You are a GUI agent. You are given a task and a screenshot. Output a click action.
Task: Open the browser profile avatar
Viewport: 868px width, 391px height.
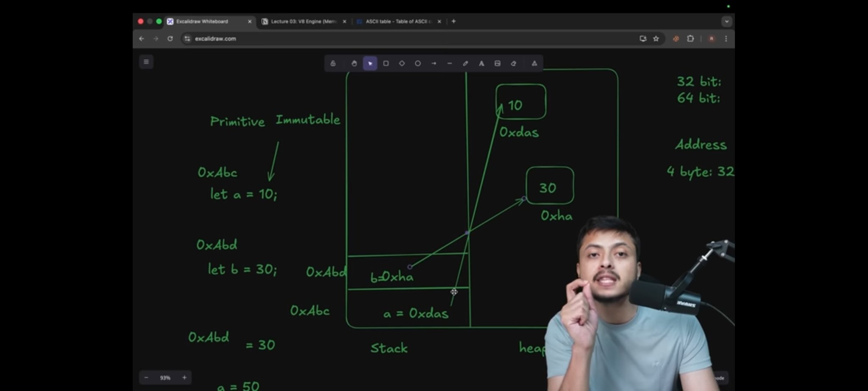click(712, 39)
